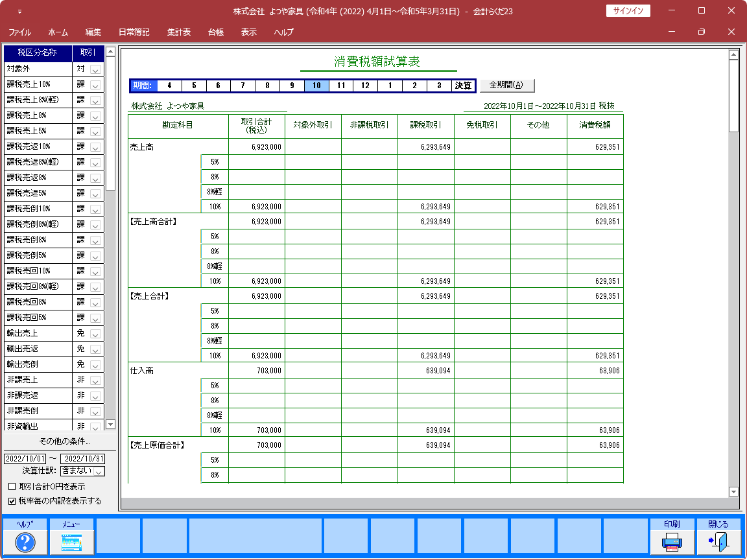Select the 非課売倒 row in the tax list
Viewport: 747px width, 560px height.
pyautogui.click(x=38, y=411)
